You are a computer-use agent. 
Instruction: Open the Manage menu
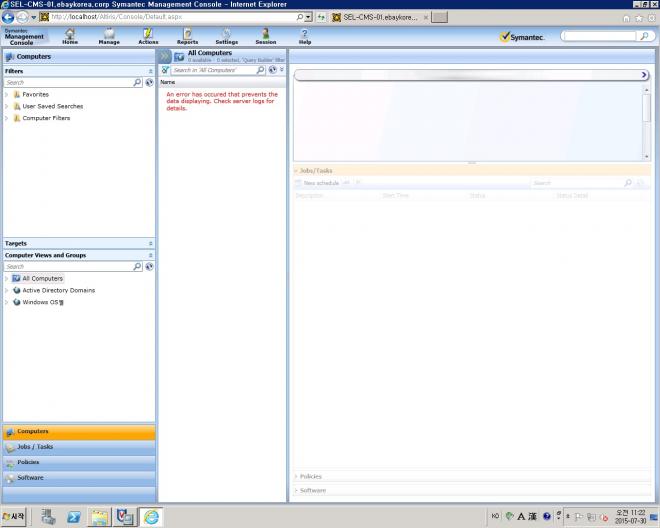(x=109, y=37)
